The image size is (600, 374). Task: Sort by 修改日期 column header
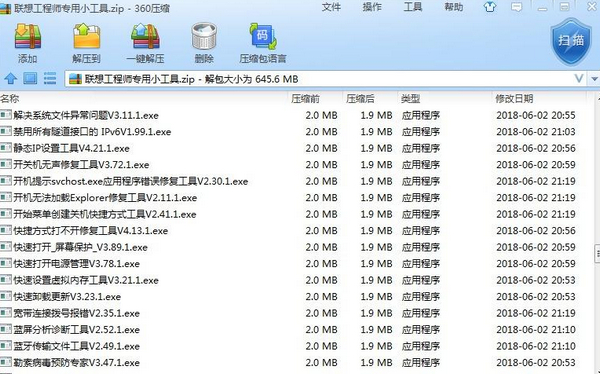514,99
